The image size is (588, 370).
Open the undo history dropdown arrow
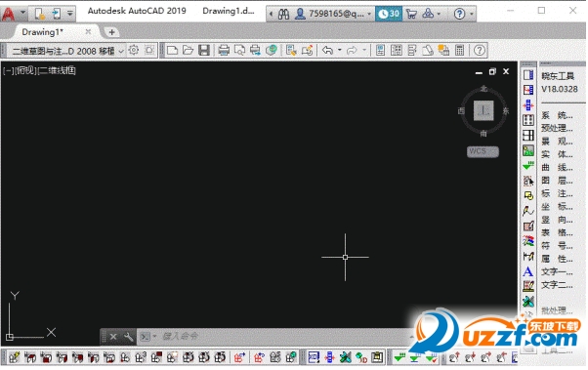point(339,50)
